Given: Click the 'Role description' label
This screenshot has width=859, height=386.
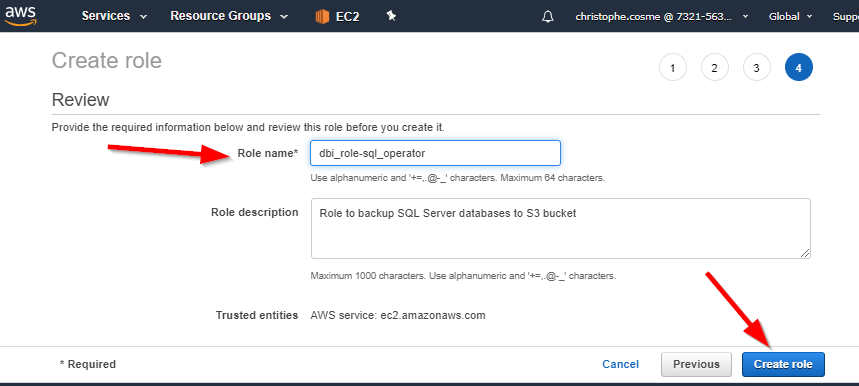Looking at the screenshot, I should 255,212.
